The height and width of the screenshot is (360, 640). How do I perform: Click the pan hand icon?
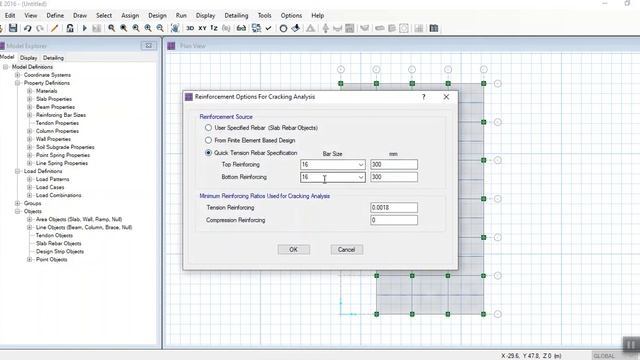(x=175, y=28)
